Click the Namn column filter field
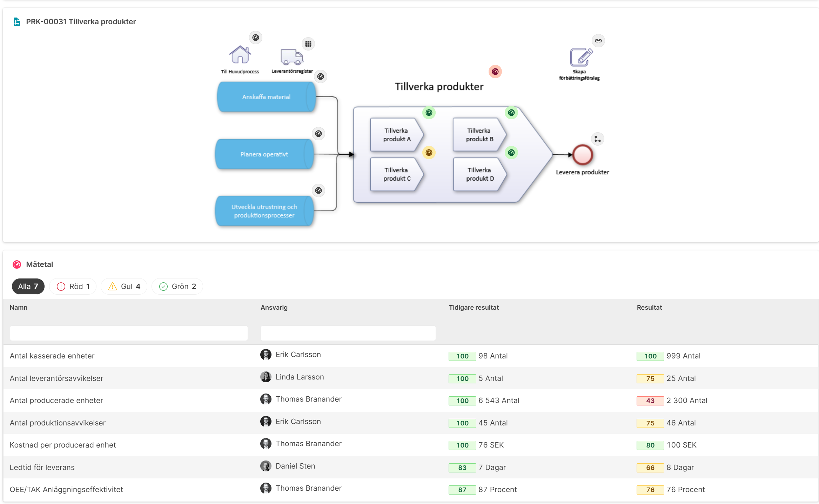The image size is (819, 504). [129, 333]
